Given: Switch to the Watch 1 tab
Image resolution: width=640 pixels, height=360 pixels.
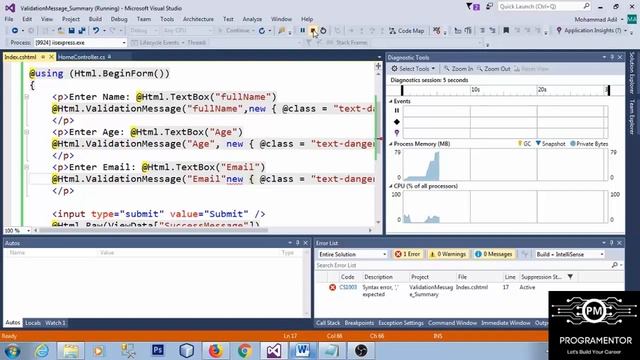Looking at the screenshot, I should point(55,323).
